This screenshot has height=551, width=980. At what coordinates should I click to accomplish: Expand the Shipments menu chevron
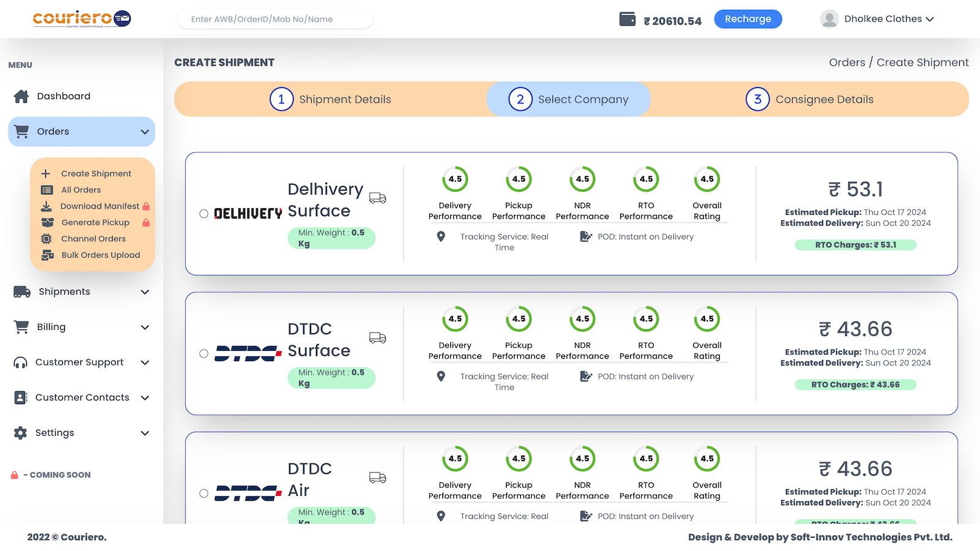point(145,292)
